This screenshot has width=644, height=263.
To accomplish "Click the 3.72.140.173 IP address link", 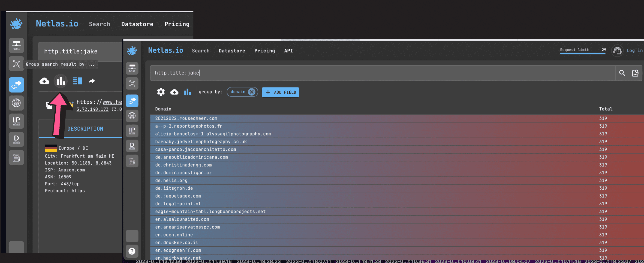I will [x=93, y=109].
